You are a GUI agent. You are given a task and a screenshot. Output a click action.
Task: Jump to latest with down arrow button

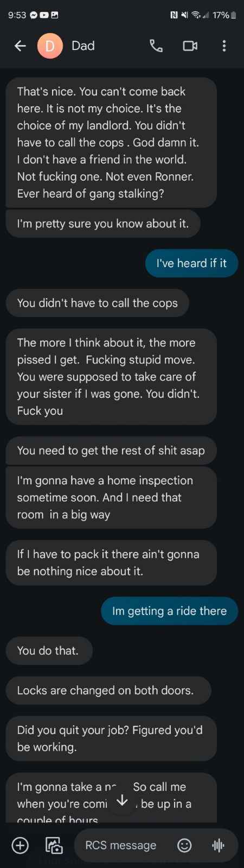[122, 800]
